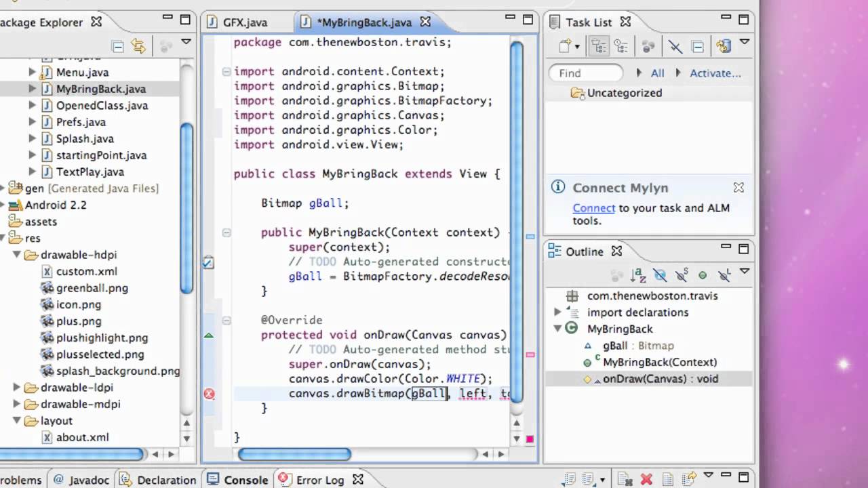Click Hide Non-Public Members green dot icon
The width and height of the screenshot is (868, 488).
703,275
